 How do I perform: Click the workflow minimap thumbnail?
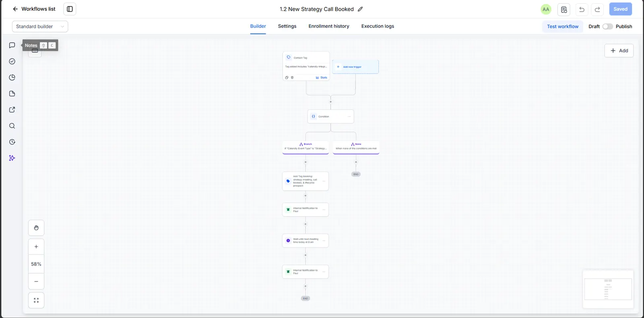tap(608, 289)
